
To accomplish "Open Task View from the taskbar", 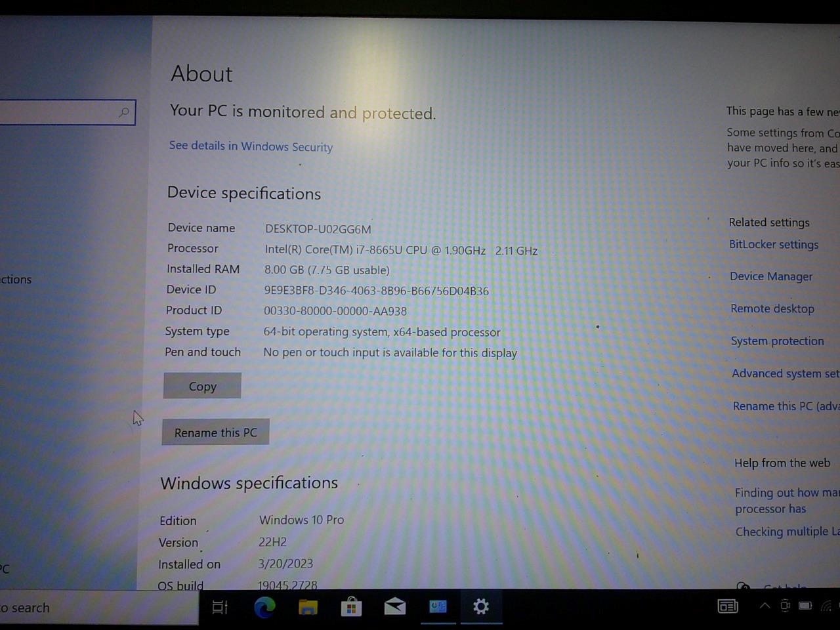I will pos(220,608).
